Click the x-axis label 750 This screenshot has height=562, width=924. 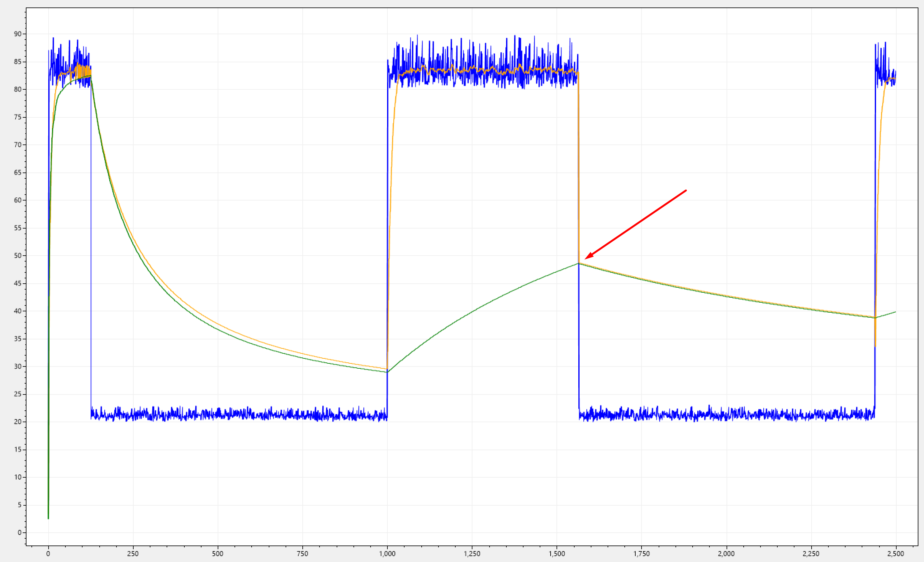(x=302, y=554)
